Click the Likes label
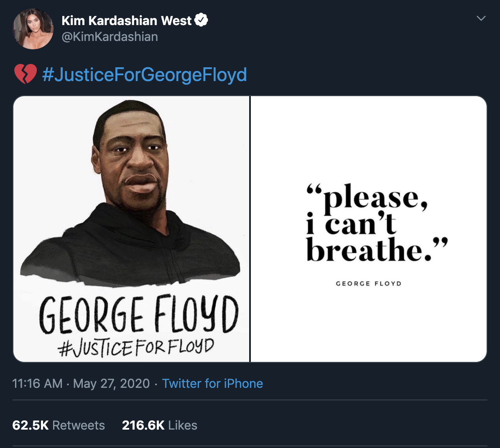The image size is (500, 448). [183, 425]
